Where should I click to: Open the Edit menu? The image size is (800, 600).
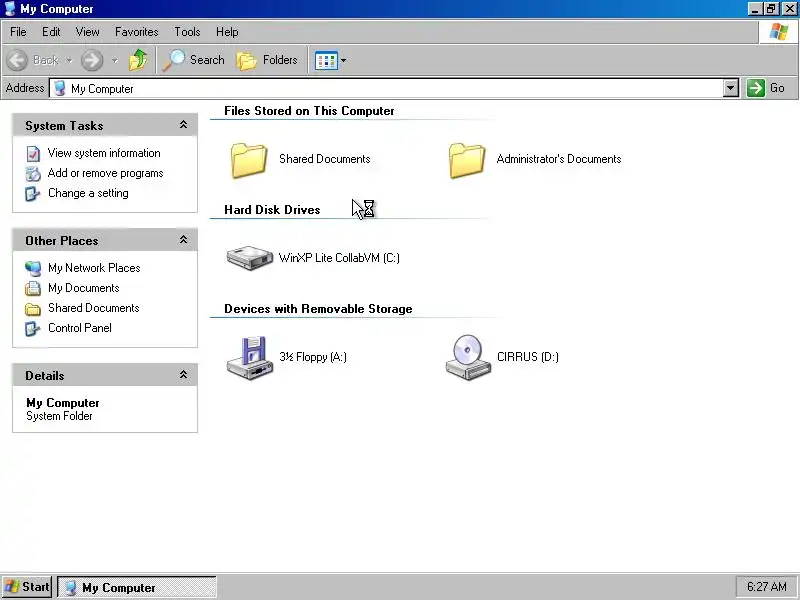point(51,32)
